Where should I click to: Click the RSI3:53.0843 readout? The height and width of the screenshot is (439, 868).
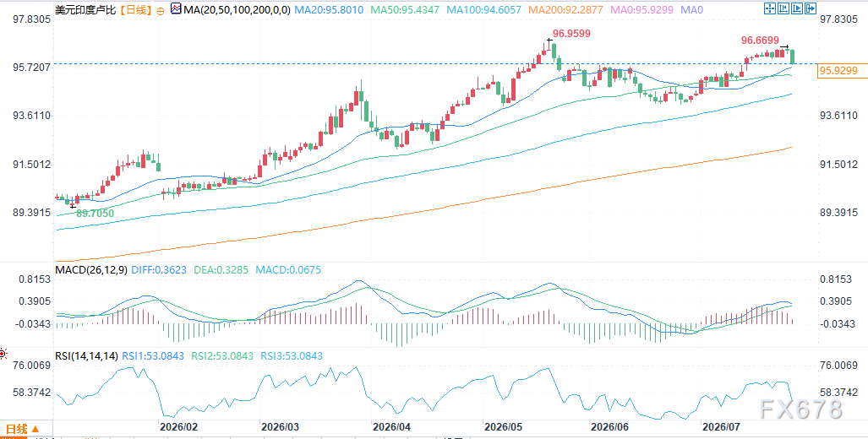(x=292, y=356)
